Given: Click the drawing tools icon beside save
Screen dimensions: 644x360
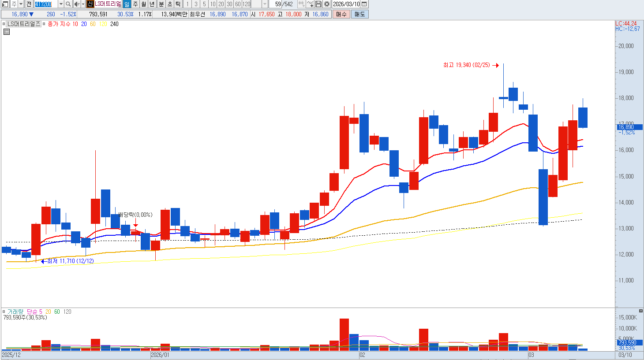Looking at the screenshot, I should pos(310,4).
